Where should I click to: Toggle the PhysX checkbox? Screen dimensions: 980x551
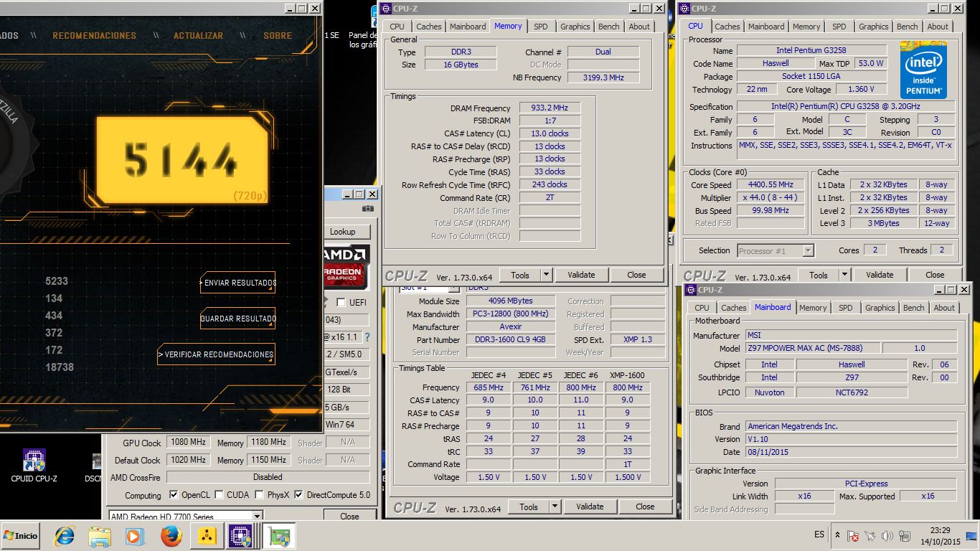tap(259, 495)
